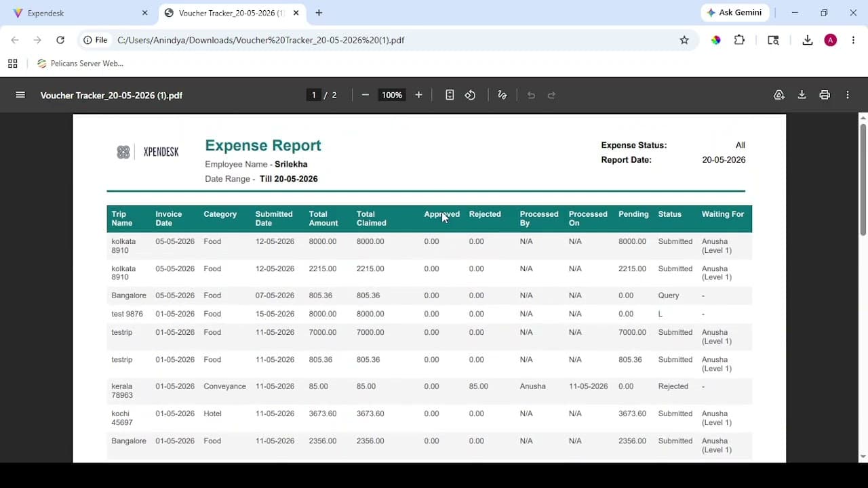Open Pelicans Server Web bookmark
The width and height of the screenshot is (868, 488).
tap(80, 64)
